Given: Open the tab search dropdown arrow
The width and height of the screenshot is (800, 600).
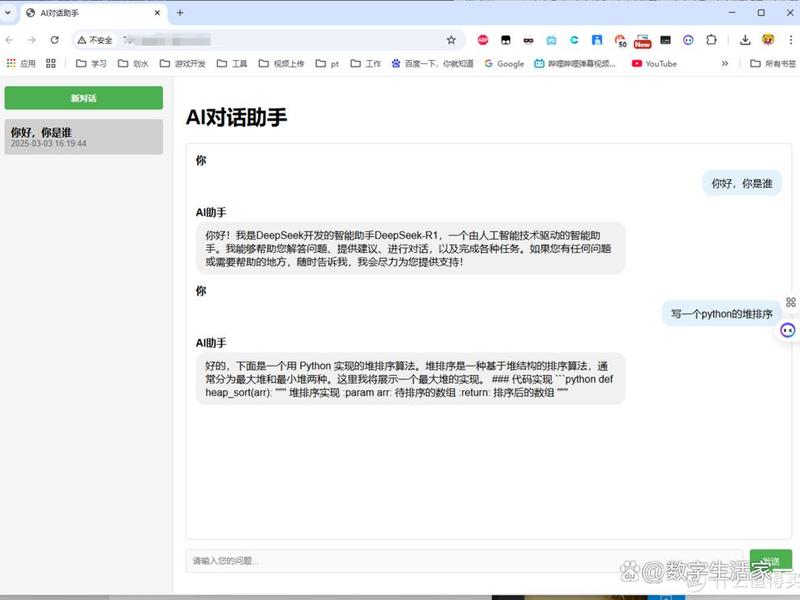Looking at the screenshot, I should pos(8,12).
